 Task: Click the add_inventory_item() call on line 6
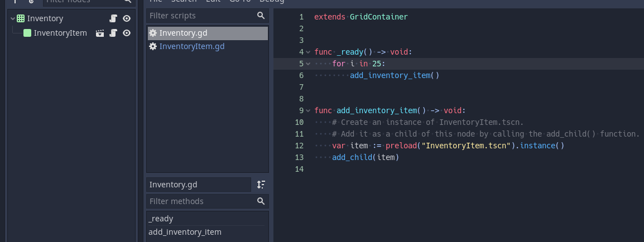tap(395, 75)
